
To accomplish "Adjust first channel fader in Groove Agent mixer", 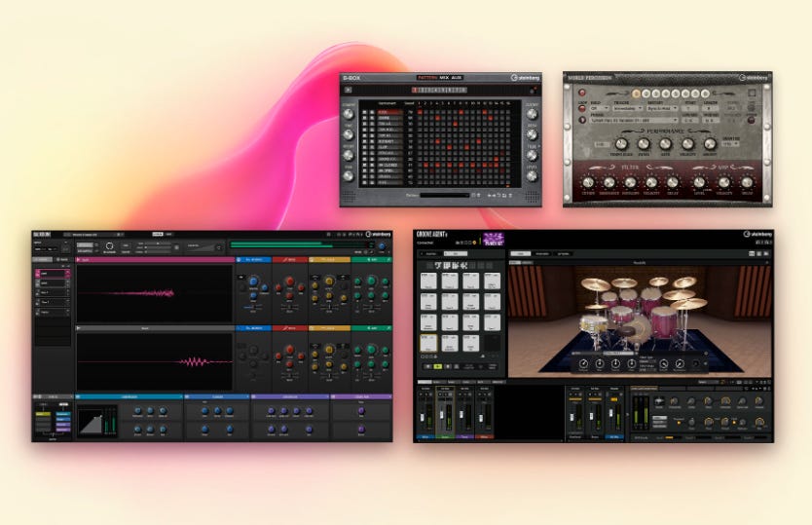I will point(422,417).
